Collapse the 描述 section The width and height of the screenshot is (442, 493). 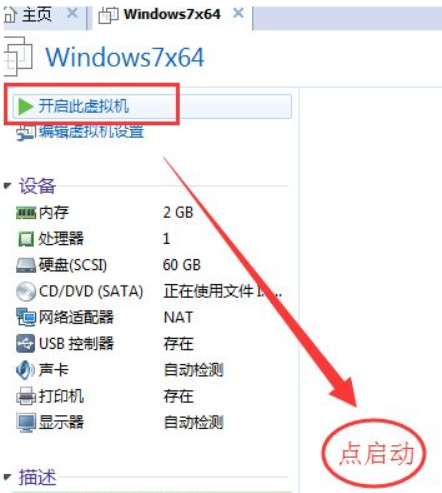pos(8,477)
